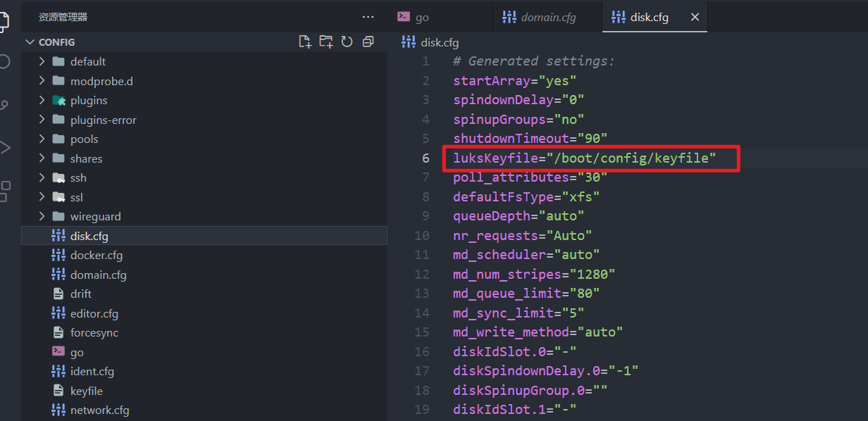Click the docker.cfg settings file icon
Screen dimensions: 868x421
coord(58,255)
